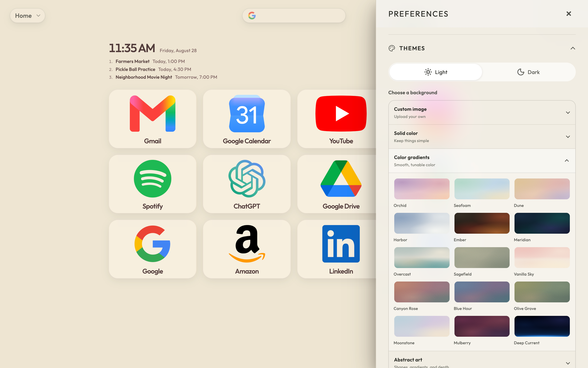Open the Farmers Market event
588x368 pixels.
[147, 61]
